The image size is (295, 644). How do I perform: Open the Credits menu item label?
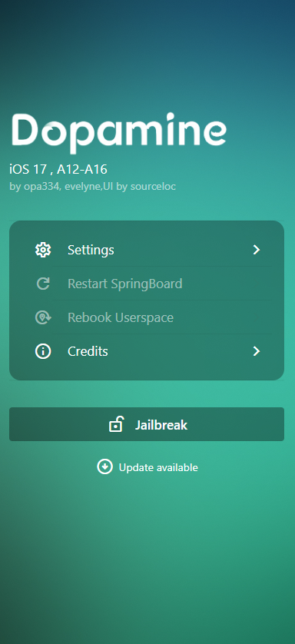(x=88, y=351)
